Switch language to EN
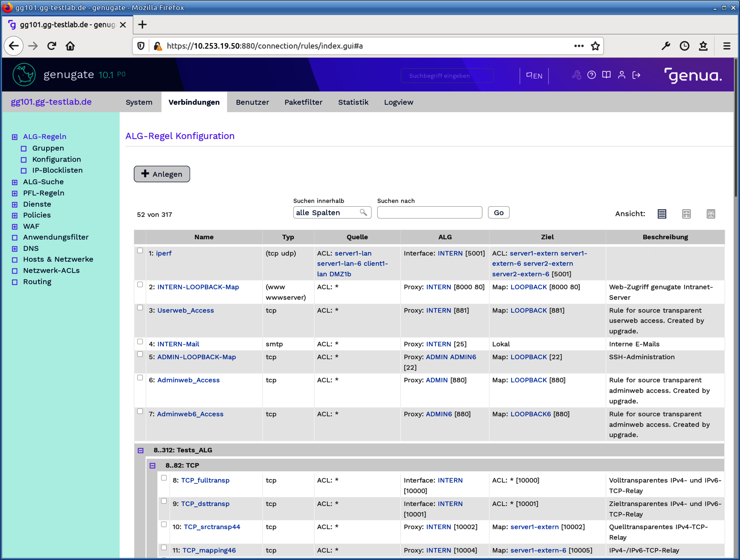 [534, 76]
